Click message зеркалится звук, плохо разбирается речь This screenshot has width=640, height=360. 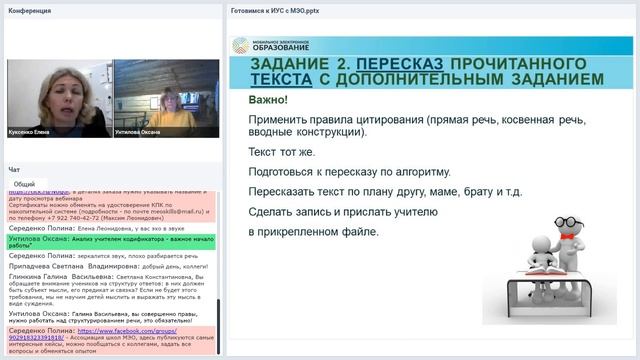pos(103,256)
